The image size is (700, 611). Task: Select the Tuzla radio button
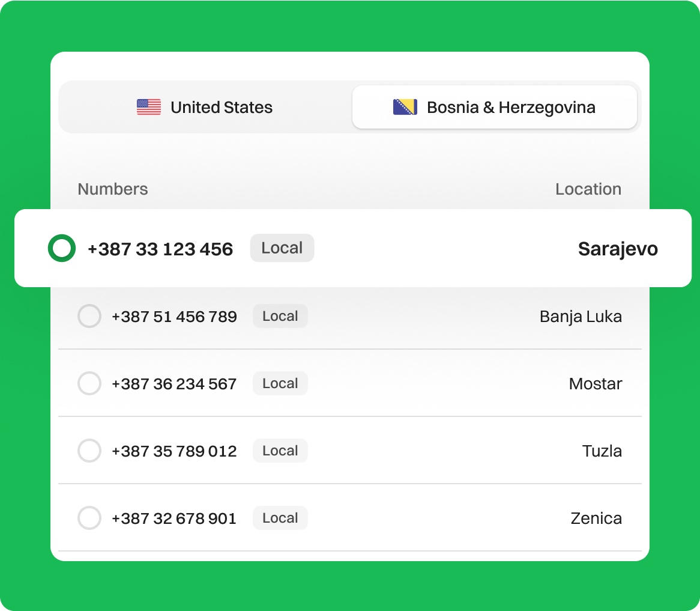click(89, 451)
